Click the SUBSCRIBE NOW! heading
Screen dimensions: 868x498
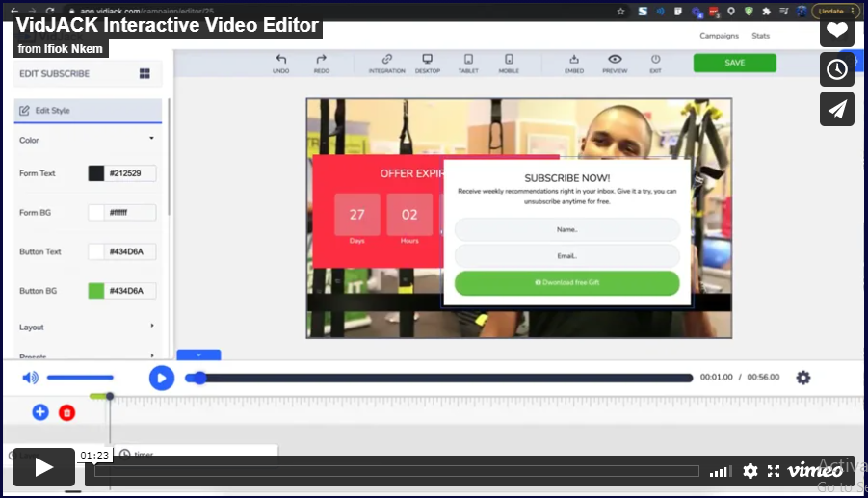(x=566, y=178)
